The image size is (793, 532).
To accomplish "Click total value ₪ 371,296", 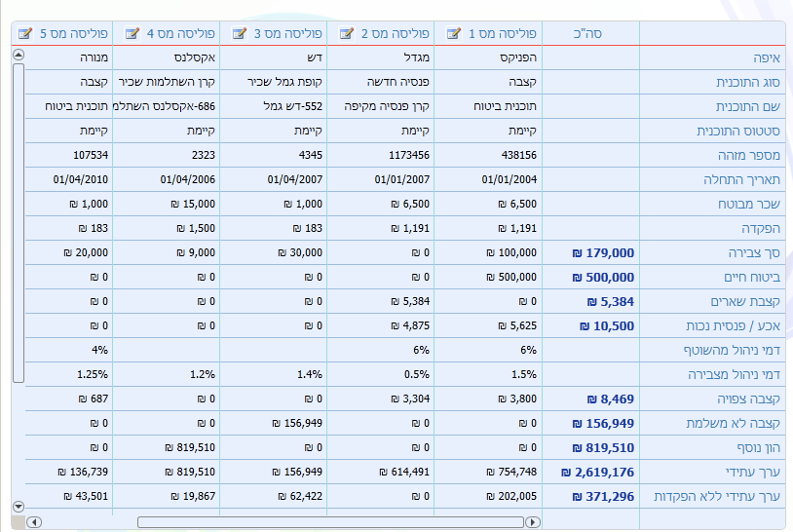I will (603, 496).
